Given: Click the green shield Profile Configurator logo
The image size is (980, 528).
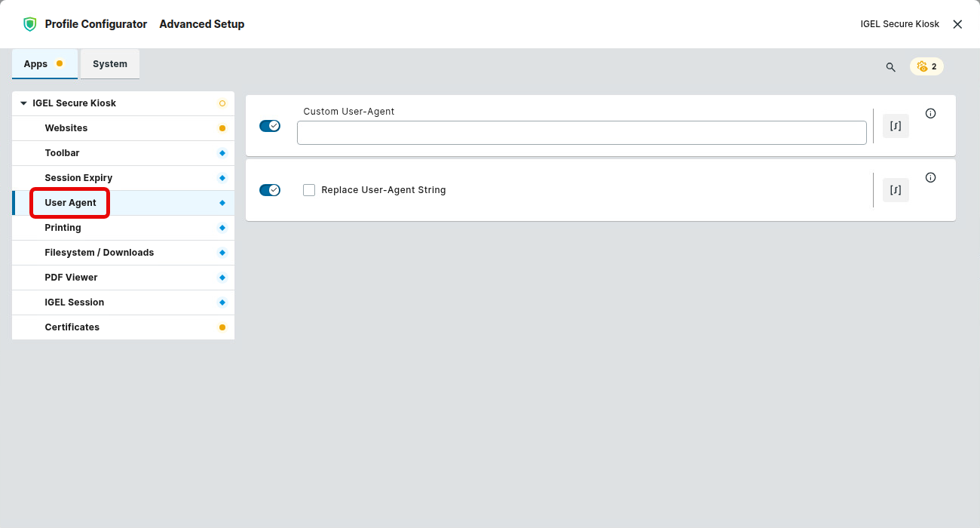Looking at the screenshot, I should (29, 24).
